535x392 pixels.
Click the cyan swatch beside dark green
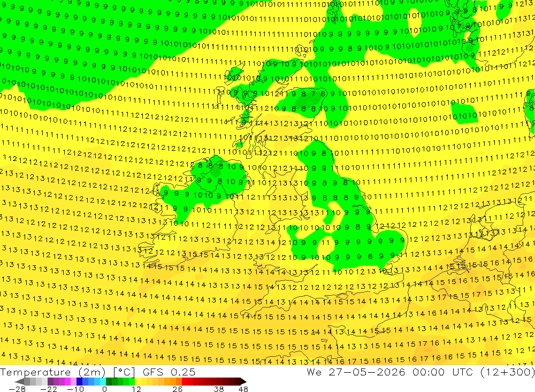point(103,381)
